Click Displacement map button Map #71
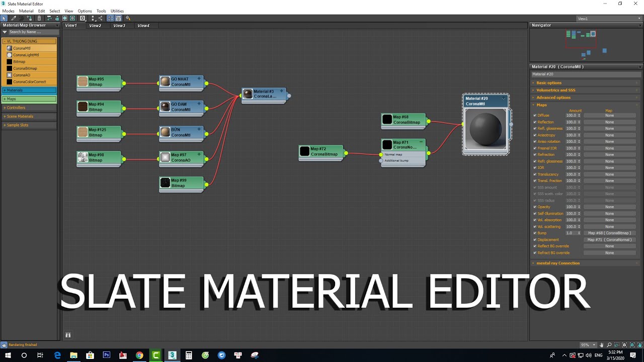Viewport: 644px width, 362px height. (x=609, y=240)
